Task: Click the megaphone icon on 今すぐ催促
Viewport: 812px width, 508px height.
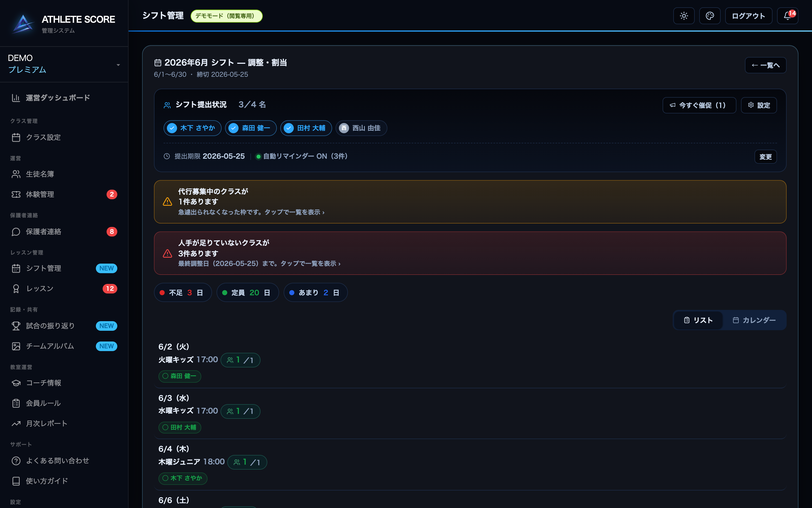Action: tap(672, 105)
